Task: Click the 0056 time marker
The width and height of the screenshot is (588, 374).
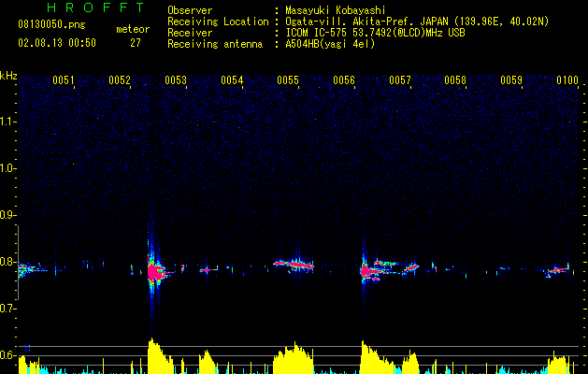Action: click(x=344, y=80)
